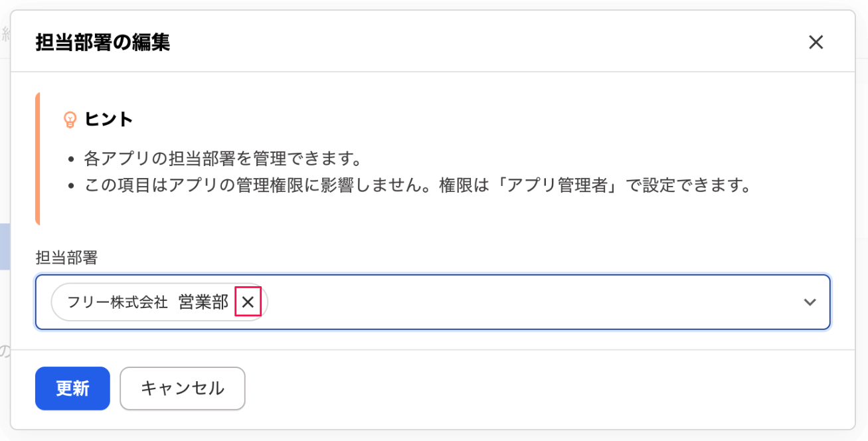Expand the 担当部署 dropdown chevron
868x441 pixels.
pos(810,302)
